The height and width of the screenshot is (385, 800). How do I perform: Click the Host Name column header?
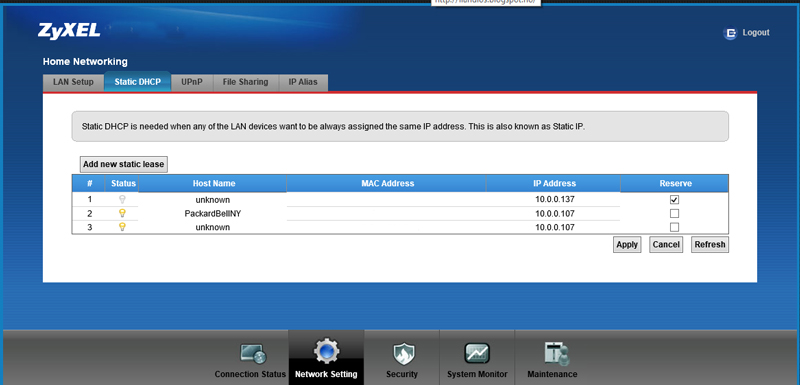[213, 184]
